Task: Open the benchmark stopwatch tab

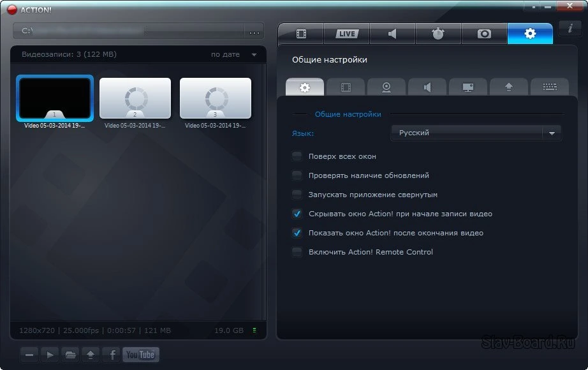Action: click(438, 34)
